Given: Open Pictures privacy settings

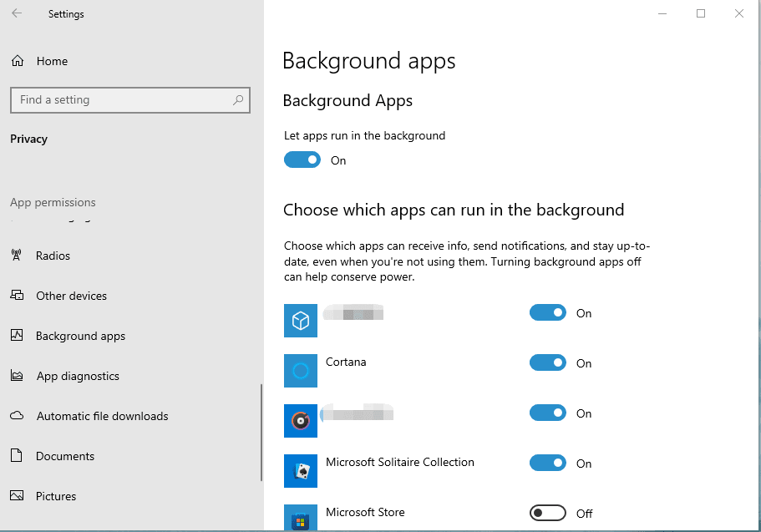Looking at the screenshot, I should coord(56,496).
